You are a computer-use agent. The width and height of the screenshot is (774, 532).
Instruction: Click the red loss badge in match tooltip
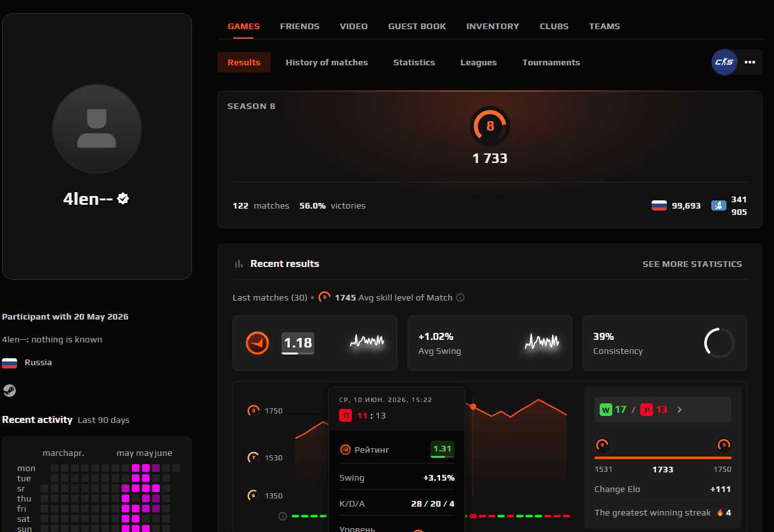click(346, 416)
